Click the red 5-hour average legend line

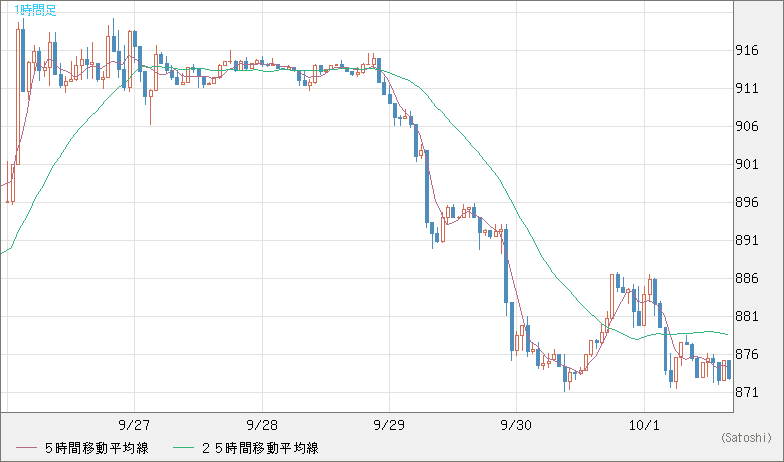(x=23, y=447)
